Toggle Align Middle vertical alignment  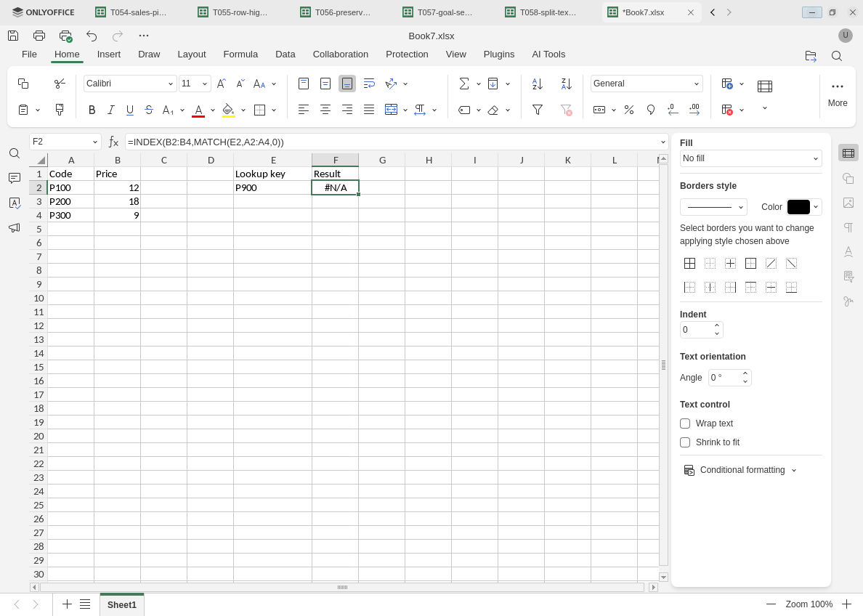[325, 84]
